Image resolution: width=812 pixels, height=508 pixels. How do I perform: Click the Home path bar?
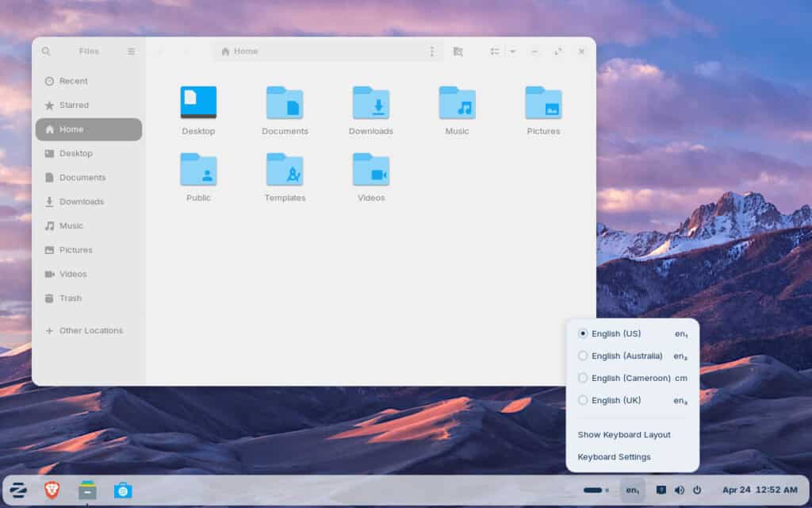328,52
